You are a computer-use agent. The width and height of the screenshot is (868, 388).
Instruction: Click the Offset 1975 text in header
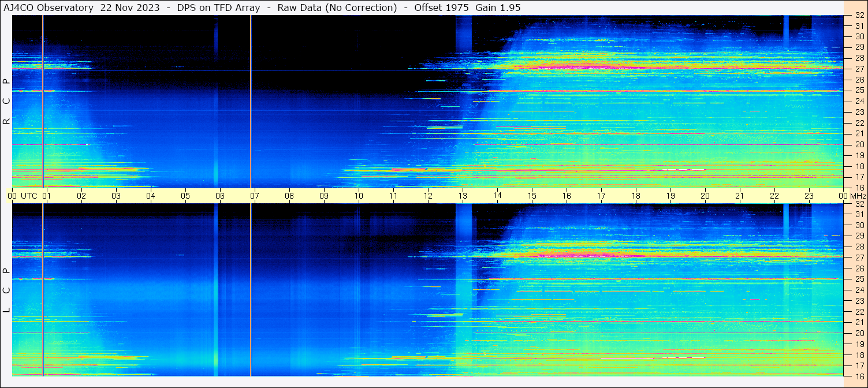[441, 8]
